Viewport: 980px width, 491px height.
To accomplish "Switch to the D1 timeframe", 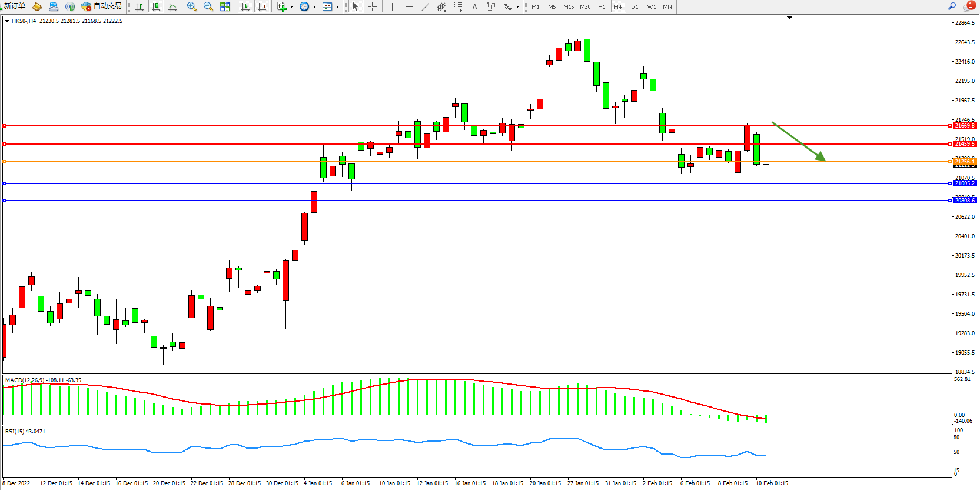I will click(634, 6).
